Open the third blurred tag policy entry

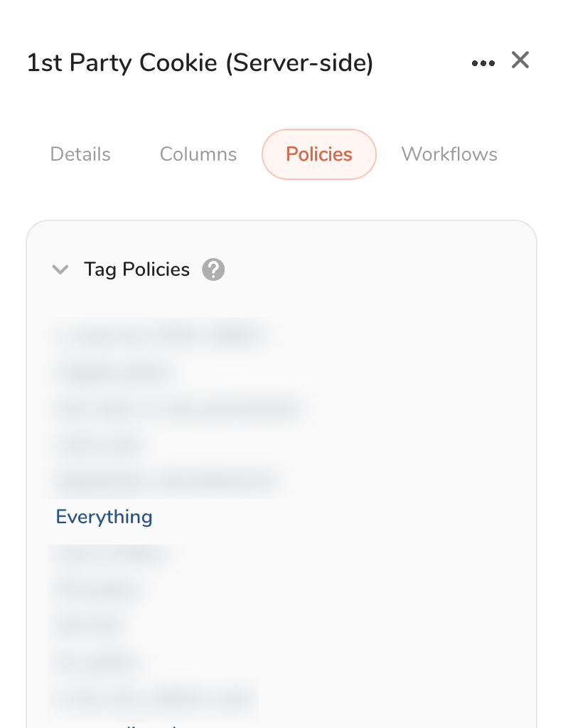point(178,409)
